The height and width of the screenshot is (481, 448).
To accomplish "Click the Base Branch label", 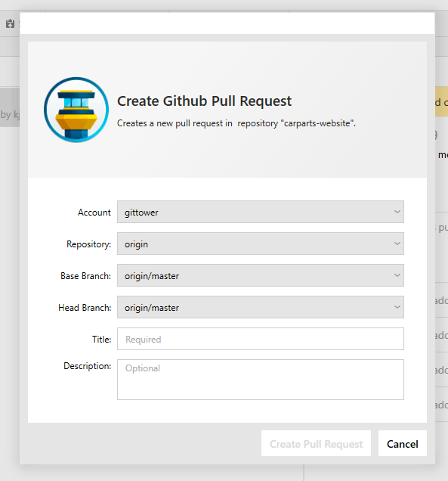I will (x=86, y=276).
